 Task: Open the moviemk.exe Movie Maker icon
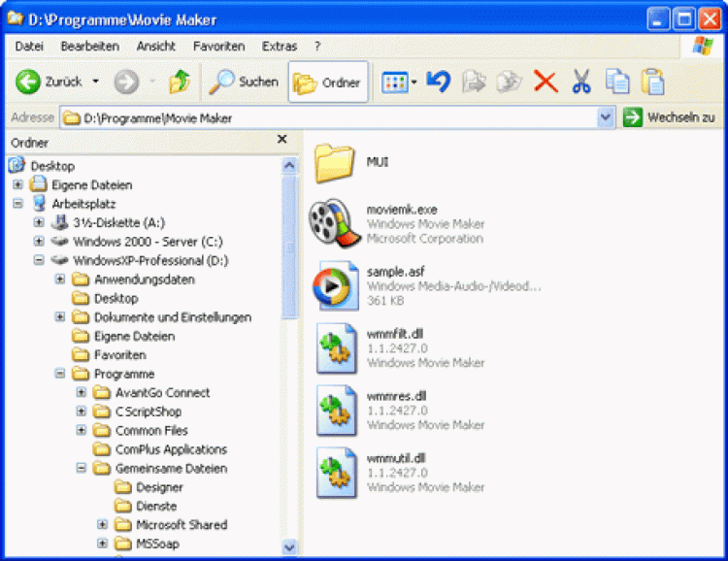336,222
